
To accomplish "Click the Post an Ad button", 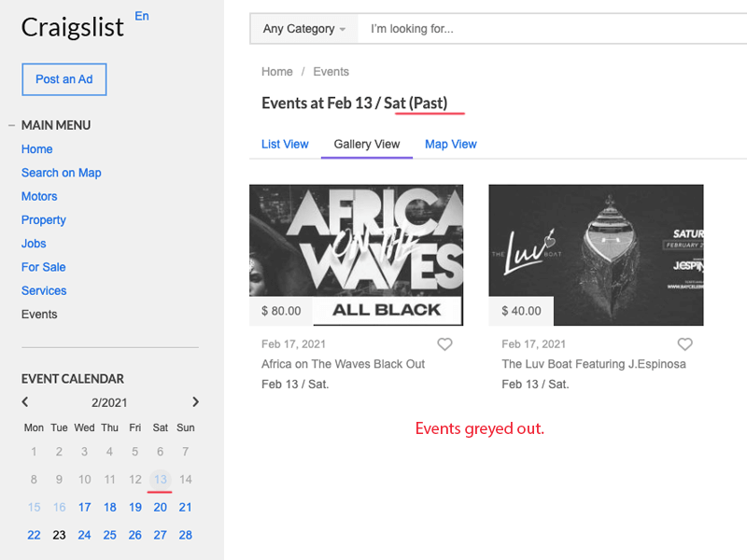I will tap(63, 79).
